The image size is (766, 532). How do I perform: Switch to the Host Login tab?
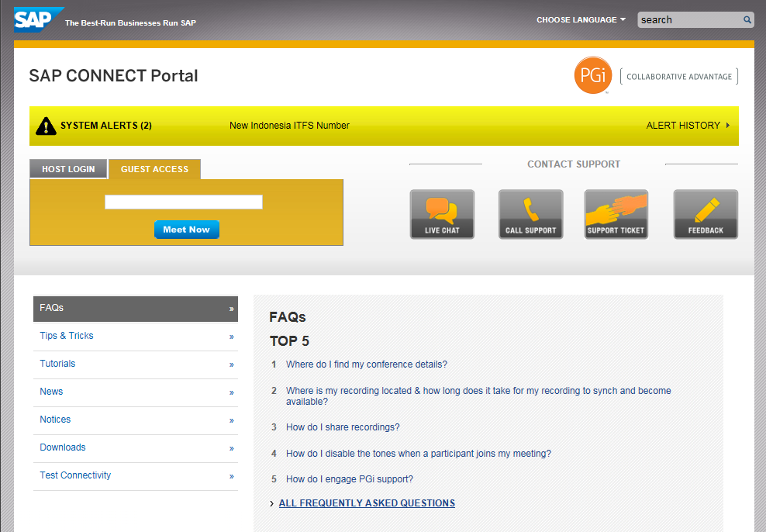click(x=68, y=169)
